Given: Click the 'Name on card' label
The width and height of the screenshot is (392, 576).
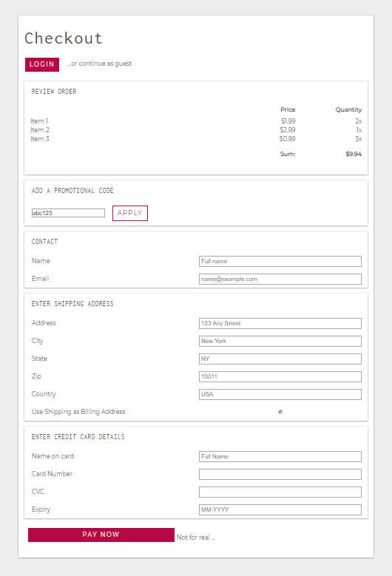Looking at the screenshot, I should [53, 456].
